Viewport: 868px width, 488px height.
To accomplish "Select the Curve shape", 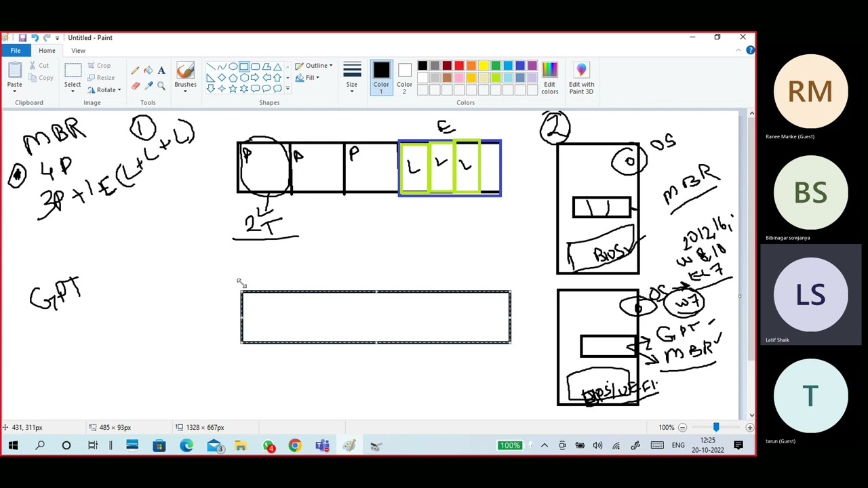I will pos(222,66).
